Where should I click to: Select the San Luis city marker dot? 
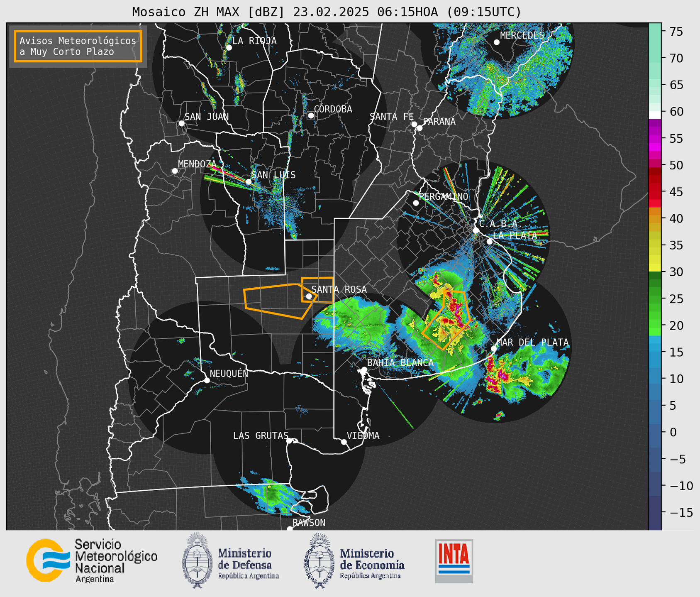249,182
